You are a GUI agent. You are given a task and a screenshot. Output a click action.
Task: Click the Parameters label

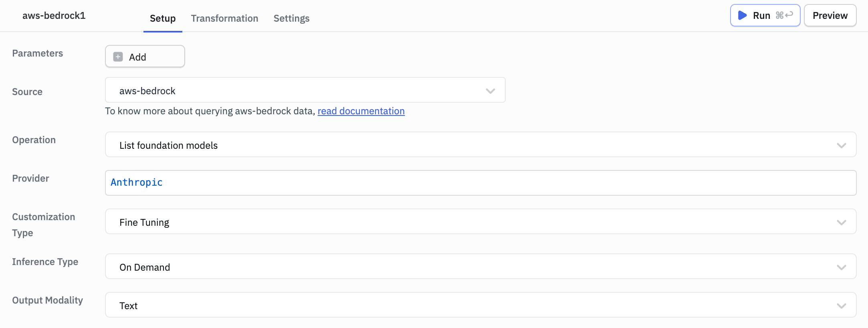pos(38,53)
